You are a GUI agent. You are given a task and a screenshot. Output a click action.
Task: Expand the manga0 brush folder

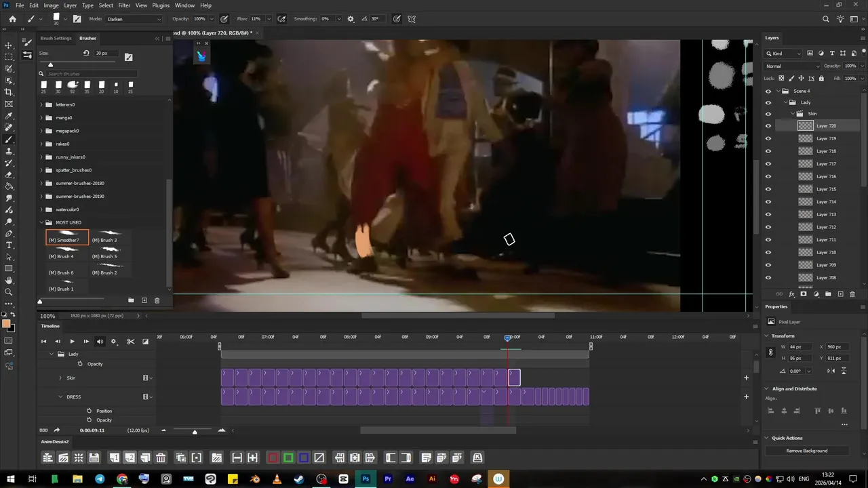click(x=41, y=118)
